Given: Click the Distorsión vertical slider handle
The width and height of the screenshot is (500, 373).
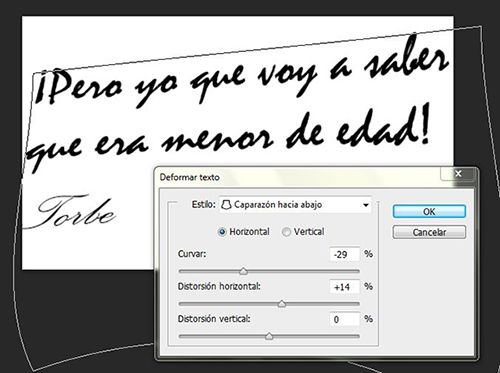Looking at the screenshot, I should click(269, 336).
